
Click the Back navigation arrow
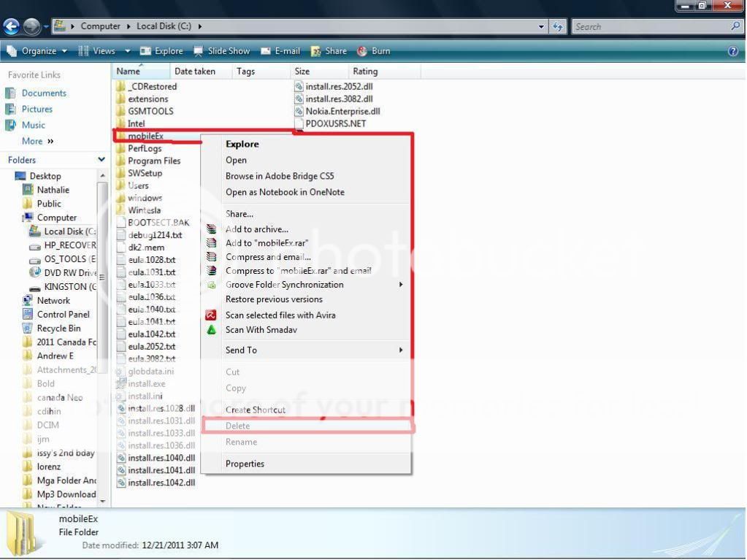pos(12,26)
